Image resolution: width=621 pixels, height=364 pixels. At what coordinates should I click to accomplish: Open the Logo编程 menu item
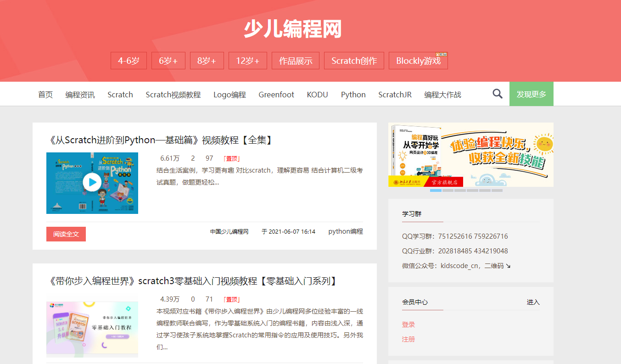(229, 95)
